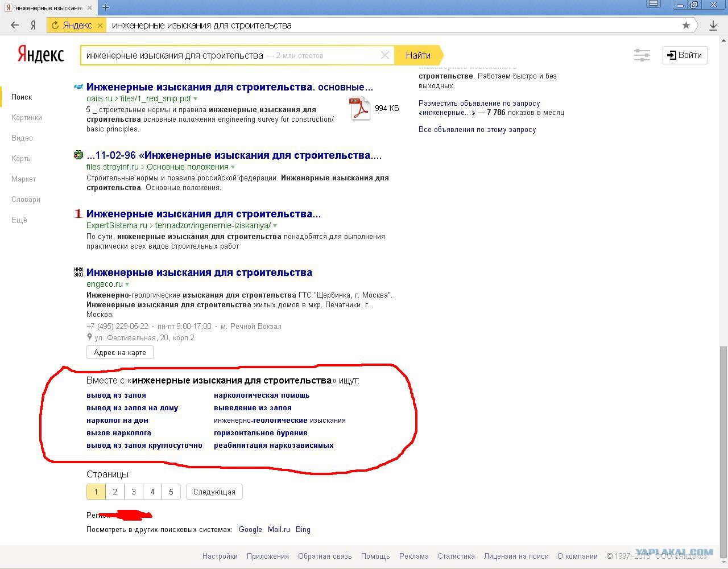Click the browser address bar text
Image resolution: width=728 pixels, height=569 pixels.
pyautogui.click(x=202, y=25)
